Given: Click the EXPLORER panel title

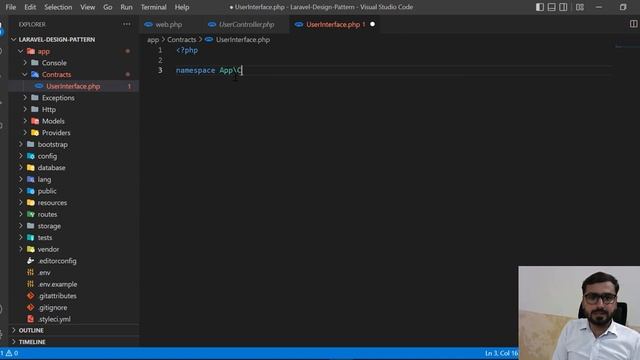Looking at the screenshot, I should point(32,24).
